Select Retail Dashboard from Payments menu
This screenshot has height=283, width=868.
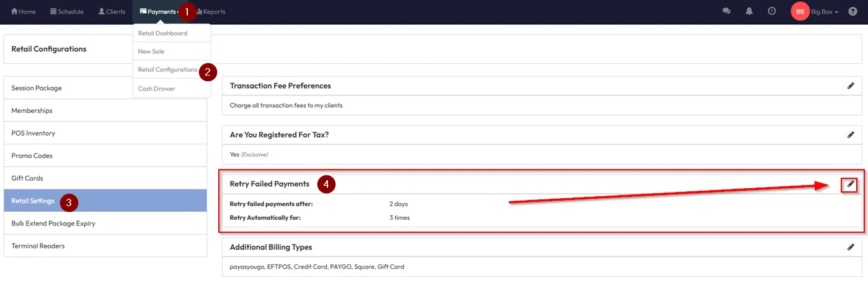[162, 33]
